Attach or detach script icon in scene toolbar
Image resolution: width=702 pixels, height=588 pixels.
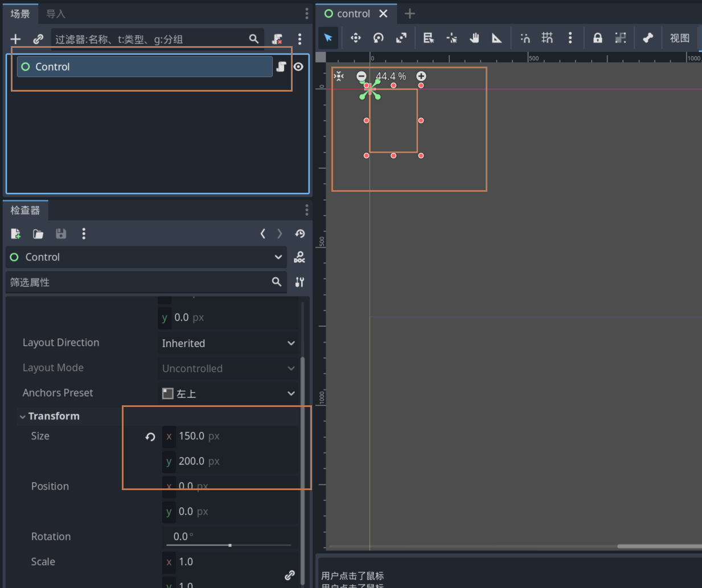(x=277, y=39)
